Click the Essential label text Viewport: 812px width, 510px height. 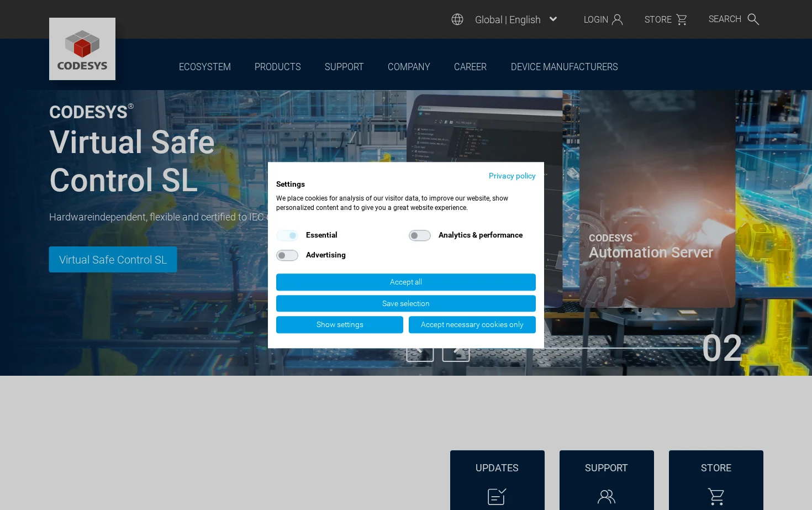tap(321, 235)
